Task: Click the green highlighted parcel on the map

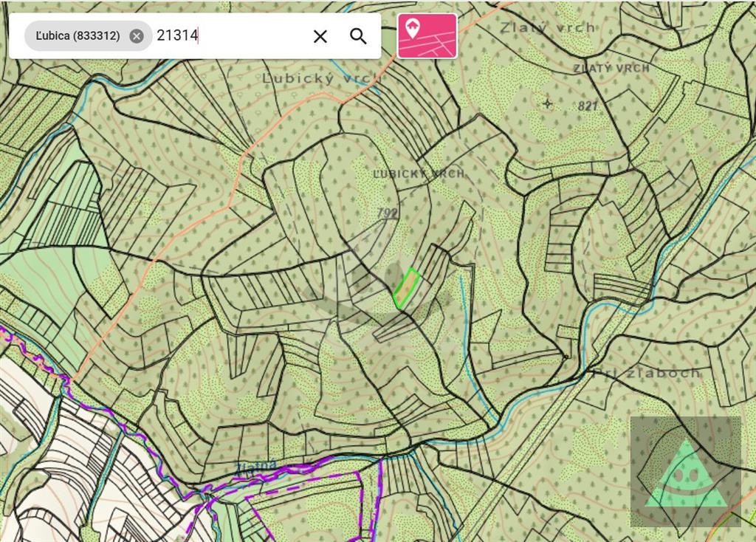Action: coord(406,287)
